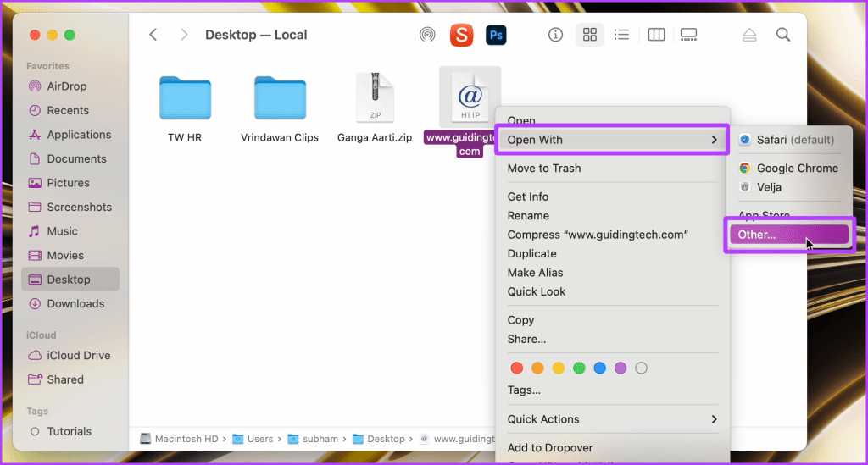This screenshot has width=868, height=465.
Task: Choose Duplicate from context menu
Action: point(612,254)
